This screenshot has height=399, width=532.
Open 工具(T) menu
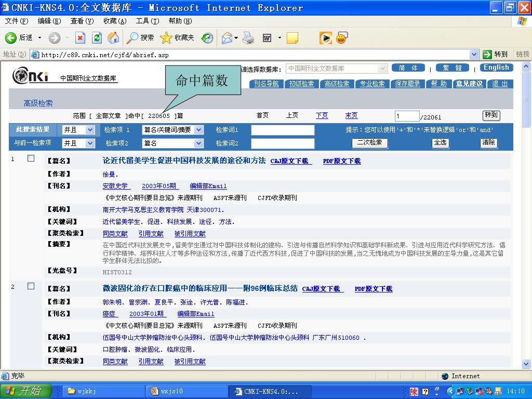(147, 21)
